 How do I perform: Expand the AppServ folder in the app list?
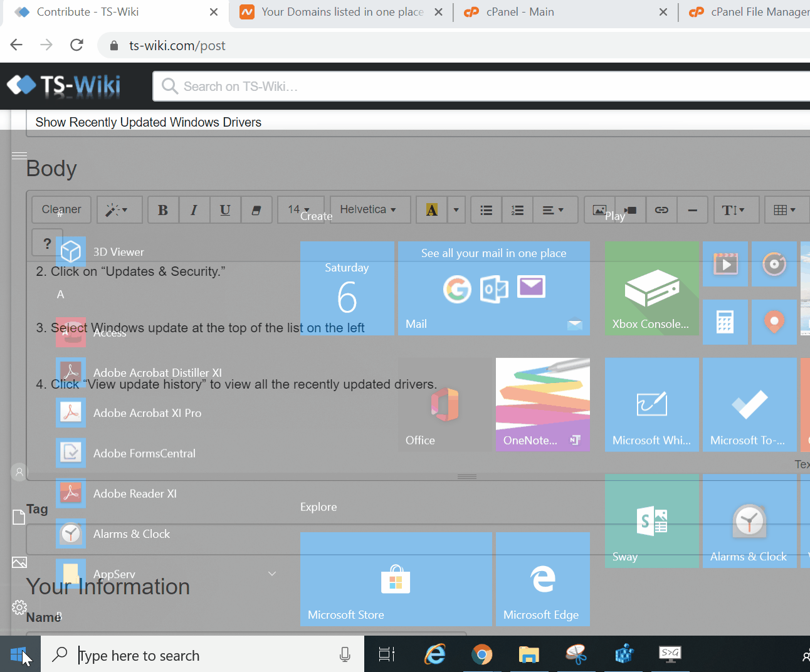(x=272, y=574)
